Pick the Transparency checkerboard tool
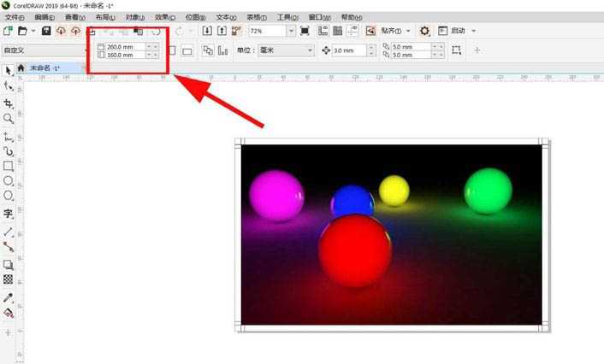This screenshot has width=604, height=364. pos(8,279)
